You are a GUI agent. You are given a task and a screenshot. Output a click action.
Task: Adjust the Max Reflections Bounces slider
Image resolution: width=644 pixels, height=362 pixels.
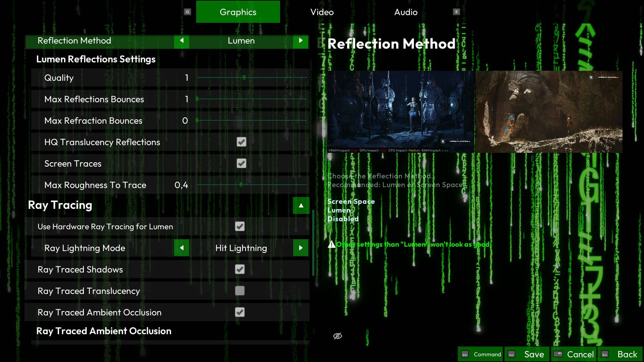tap(252, 99)
